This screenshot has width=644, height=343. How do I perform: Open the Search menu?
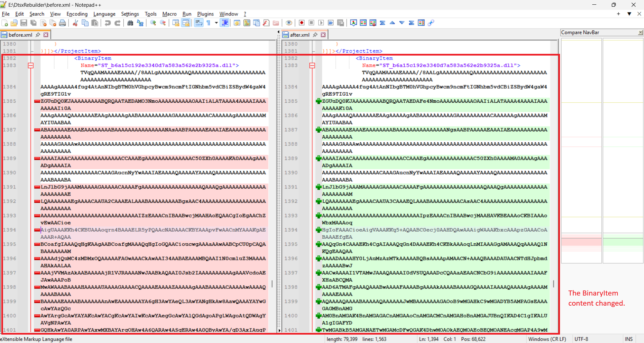[x=37, y=14]
